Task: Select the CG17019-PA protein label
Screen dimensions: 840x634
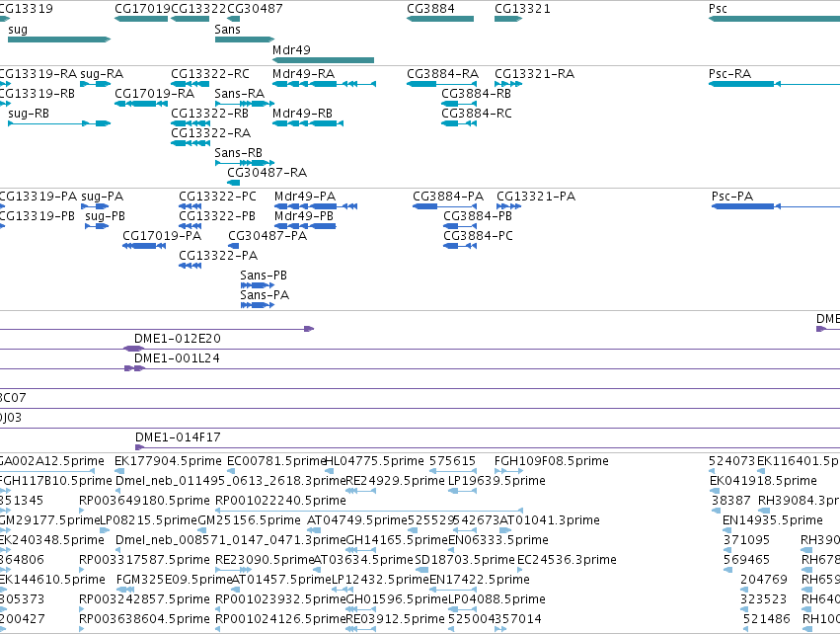Action: [162, 236]
